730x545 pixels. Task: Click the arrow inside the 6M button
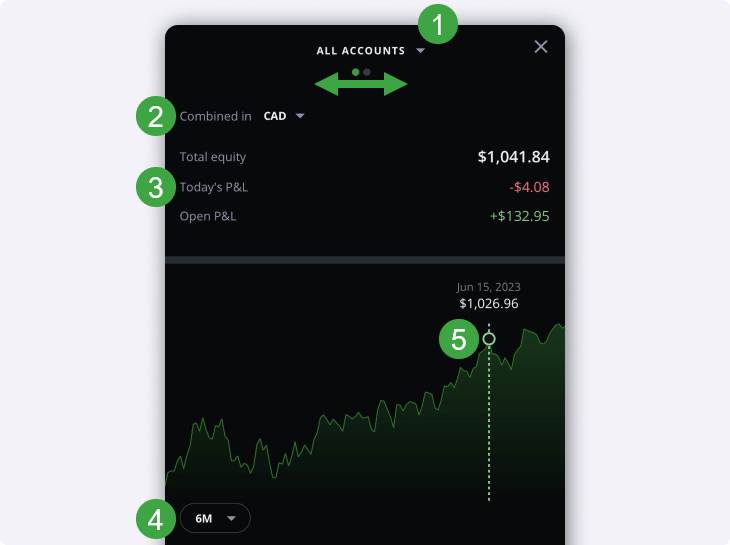click(x=231, y=518)
